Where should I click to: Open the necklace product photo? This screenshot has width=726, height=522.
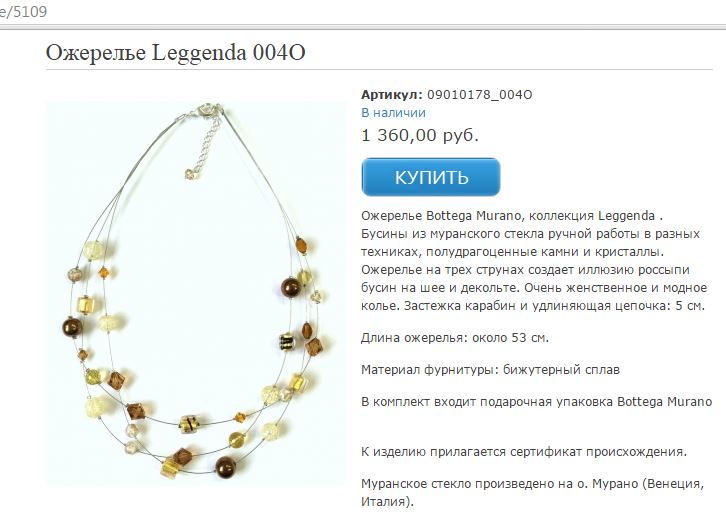pyautogui.click(x=196, y=294)
